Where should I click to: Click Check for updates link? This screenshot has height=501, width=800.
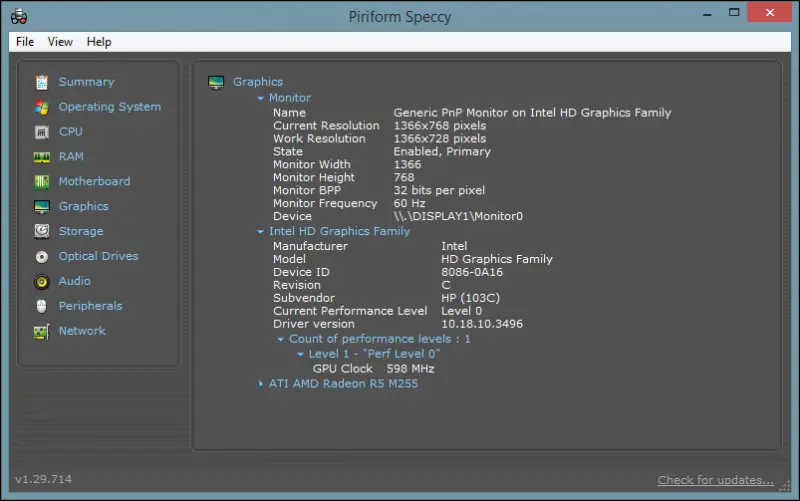click(x=715, y=481)
